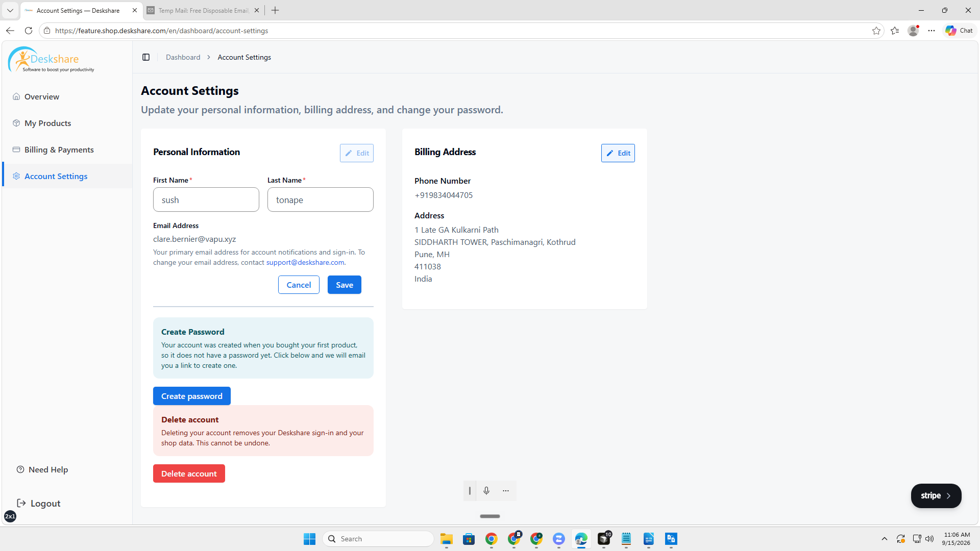Open the browser profile avatar
This screenshot has height=551, width=980.
pos(913,31)
